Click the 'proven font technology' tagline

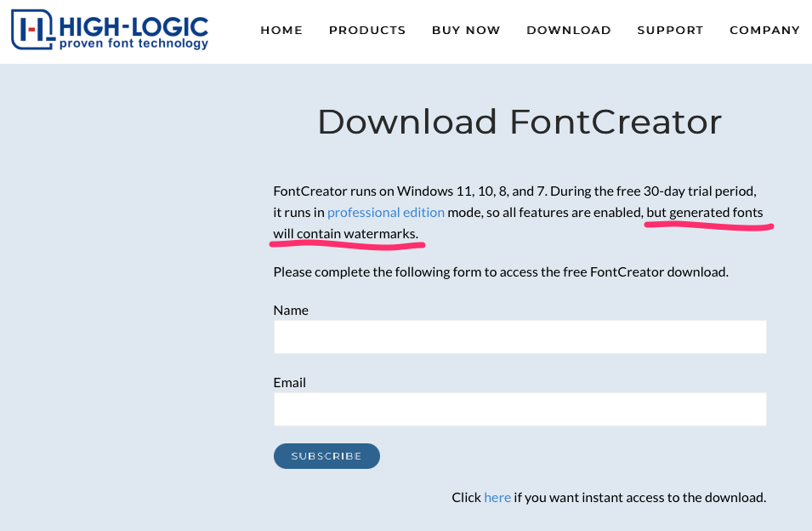133,43
